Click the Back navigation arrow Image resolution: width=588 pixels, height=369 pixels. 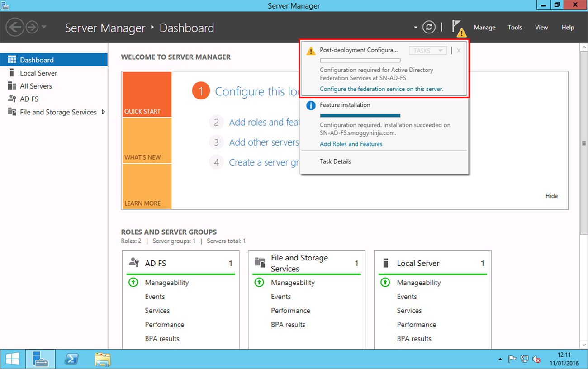[x=14, y=27]
